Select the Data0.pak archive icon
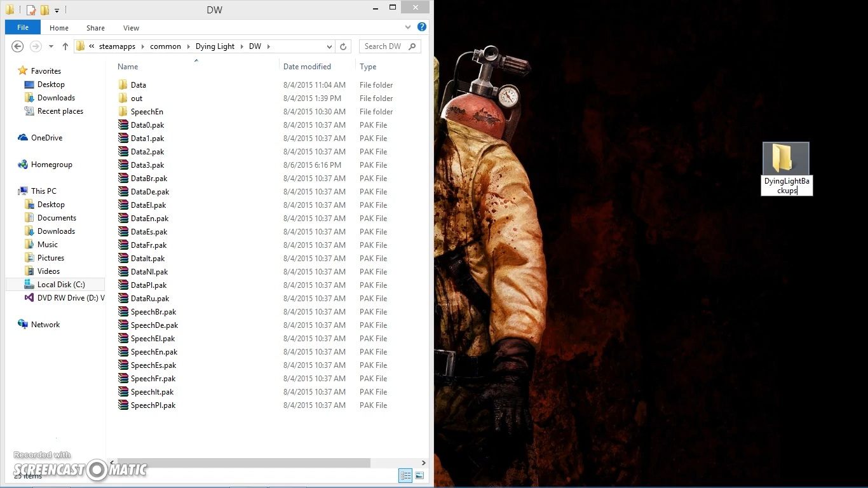This screenshot has height=488, width=868. click(x=123, y=125)
